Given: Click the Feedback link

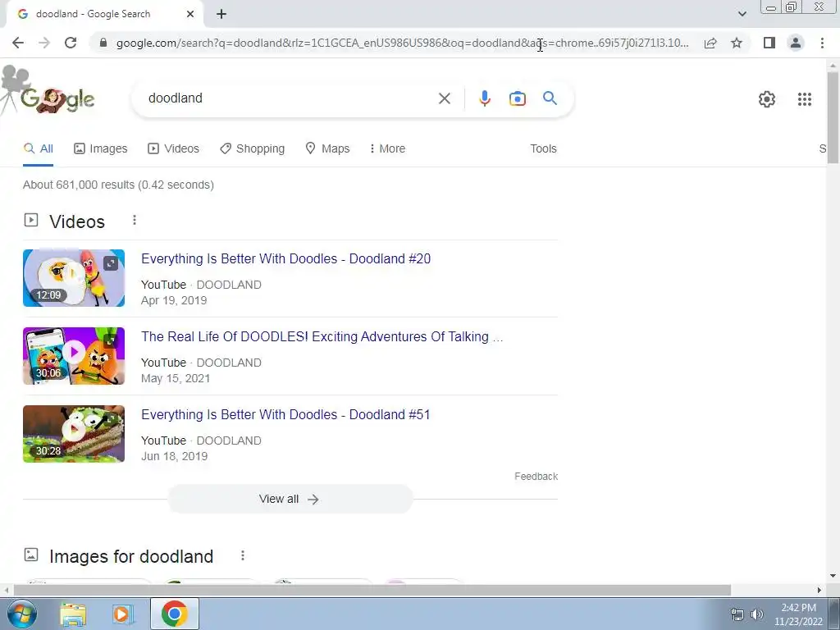Looking at the screenshot, I should 536,477.
